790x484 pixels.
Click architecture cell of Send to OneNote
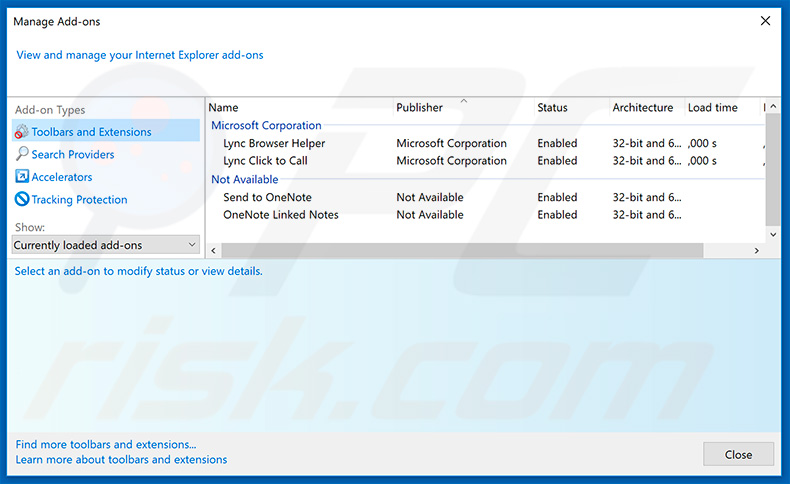pyautogui.click(x=647, y=197)
